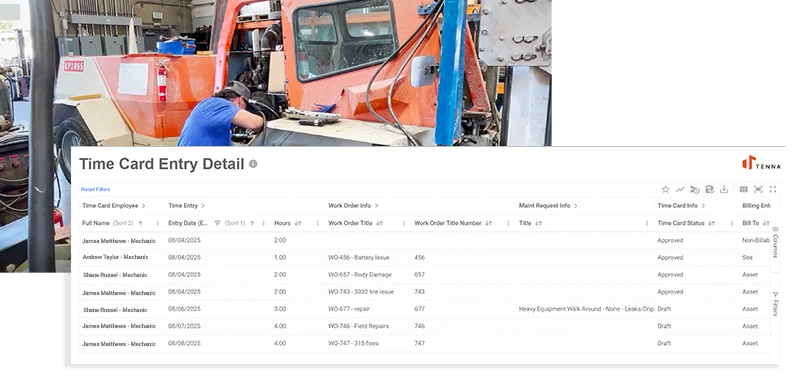Open the Columns side panel tab

[x=775, y=242]
